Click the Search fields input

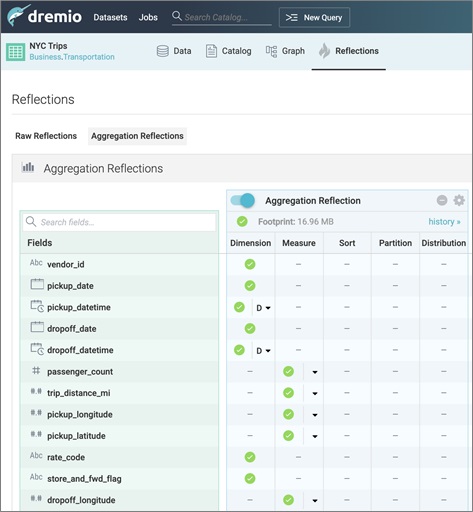pyautogui.click(x=119, y=222)
